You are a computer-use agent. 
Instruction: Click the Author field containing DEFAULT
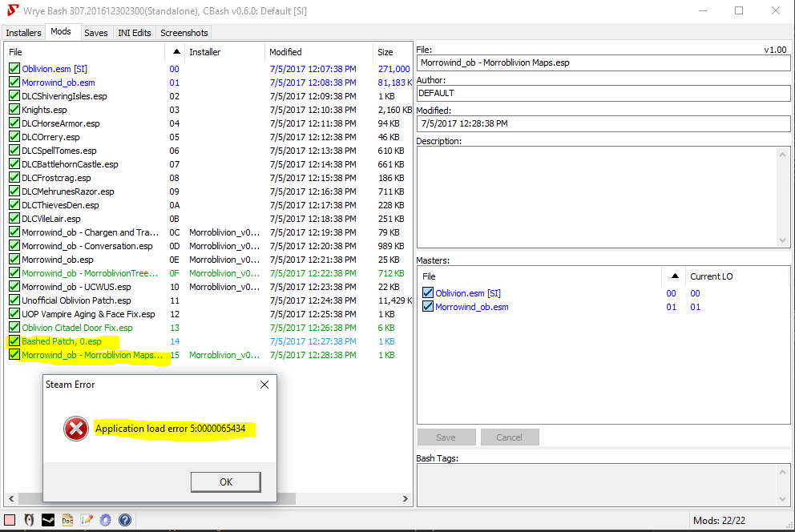603,93
